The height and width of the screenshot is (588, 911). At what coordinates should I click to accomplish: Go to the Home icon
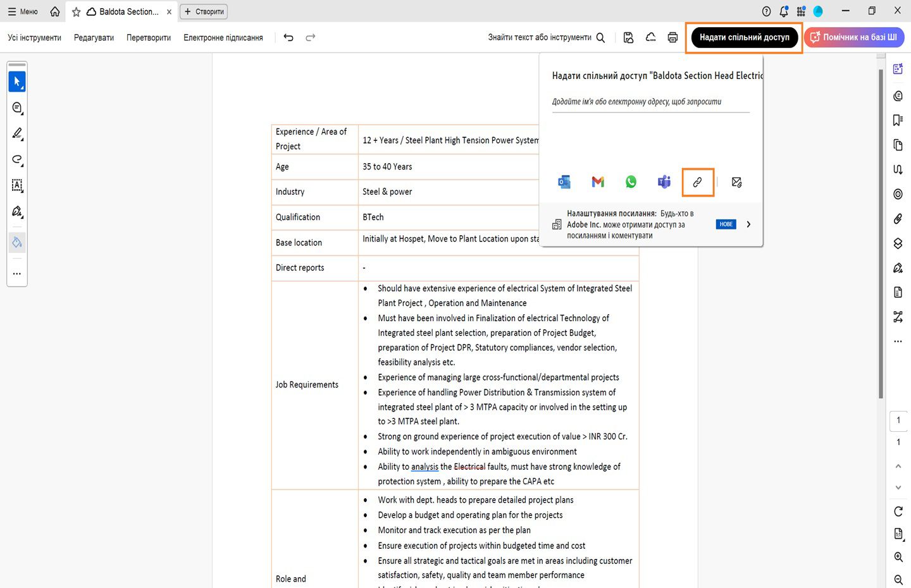click(x=55, y=11)
